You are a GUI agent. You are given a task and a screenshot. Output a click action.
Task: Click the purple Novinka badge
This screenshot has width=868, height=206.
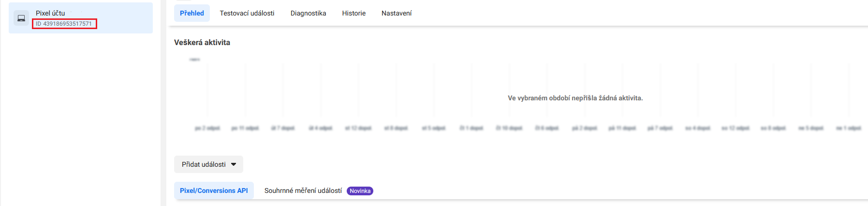tap(360, 191)
